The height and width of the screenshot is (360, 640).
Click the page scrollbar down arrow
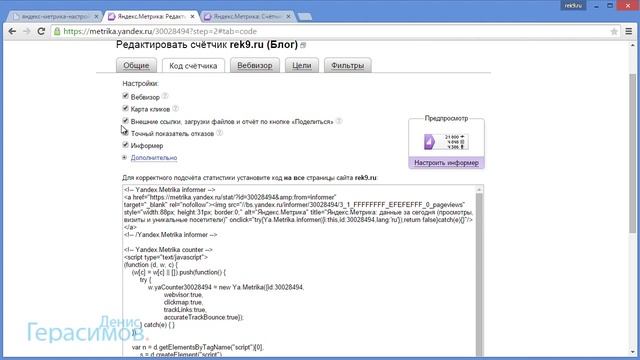point(633,352)
